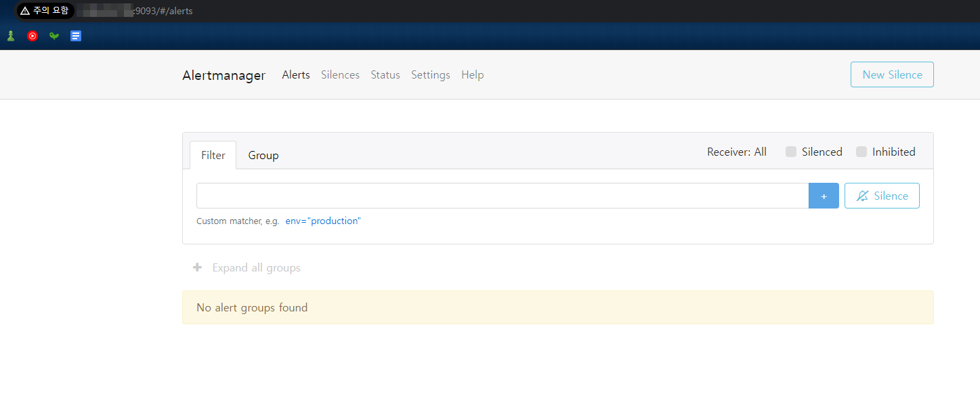Switch to the Group tab
Image resolution: width=980 pixels, height=394 pixels.
(x=263, y=155)
